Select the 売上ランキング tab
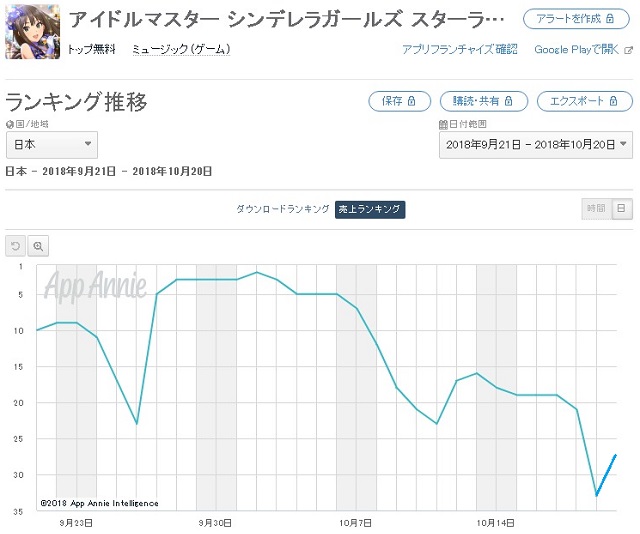Viewport: 640px width, 534px height. coord(370,209)
